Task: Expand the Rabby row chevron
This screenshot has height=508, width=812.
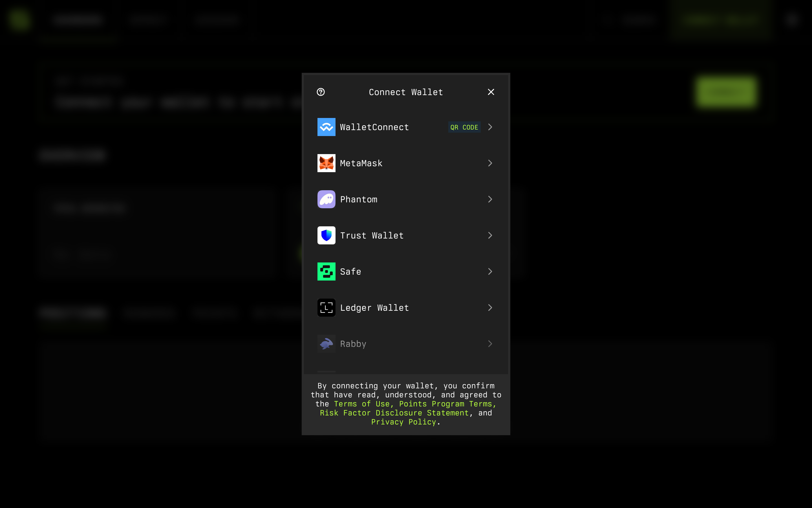Action: 490,344
